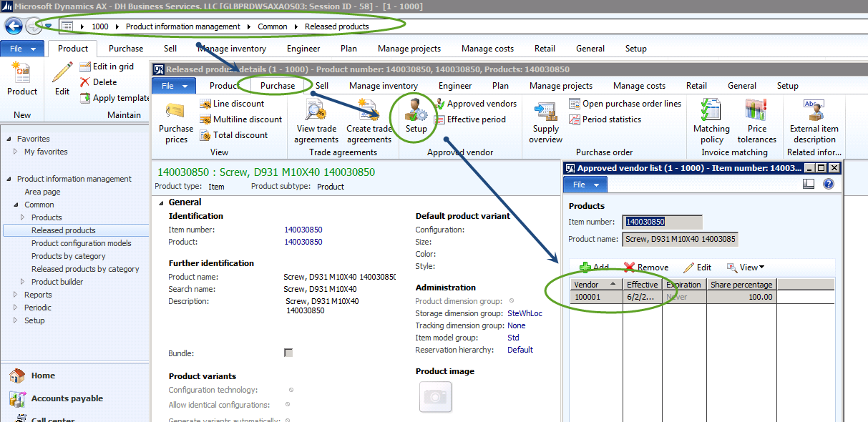This screenshot has height=422, width=868.
Task: Expand the Product builder node
Action: pyautogui.click(x=23, y=282)
